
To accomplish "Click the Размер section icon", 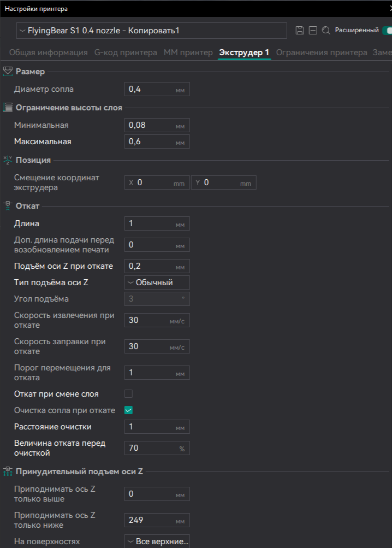I will tap(8, 72).
